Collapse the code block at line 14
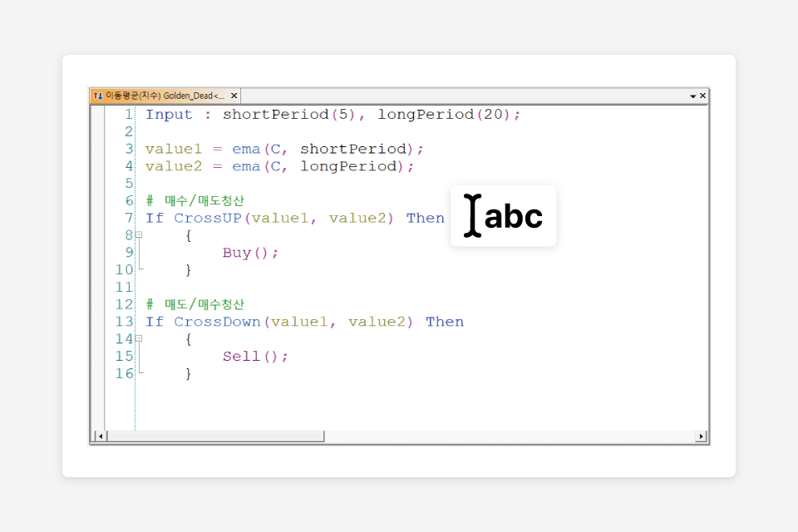This screenshot has height=532, width=798. coord(139,339)
